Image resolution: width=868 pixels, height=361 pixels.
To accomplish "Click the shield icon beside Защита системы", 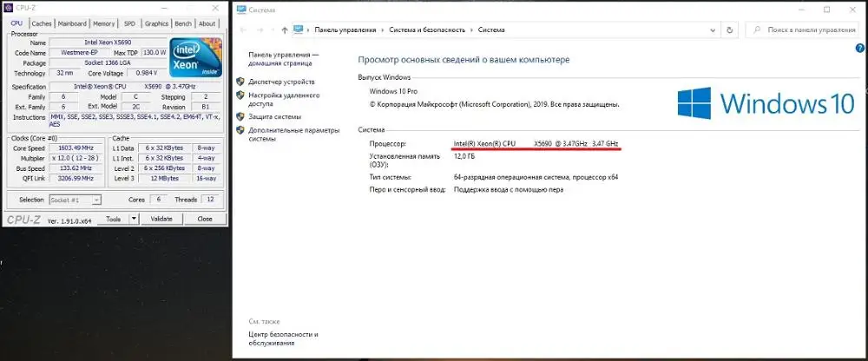I will click(x=240, y=117).
